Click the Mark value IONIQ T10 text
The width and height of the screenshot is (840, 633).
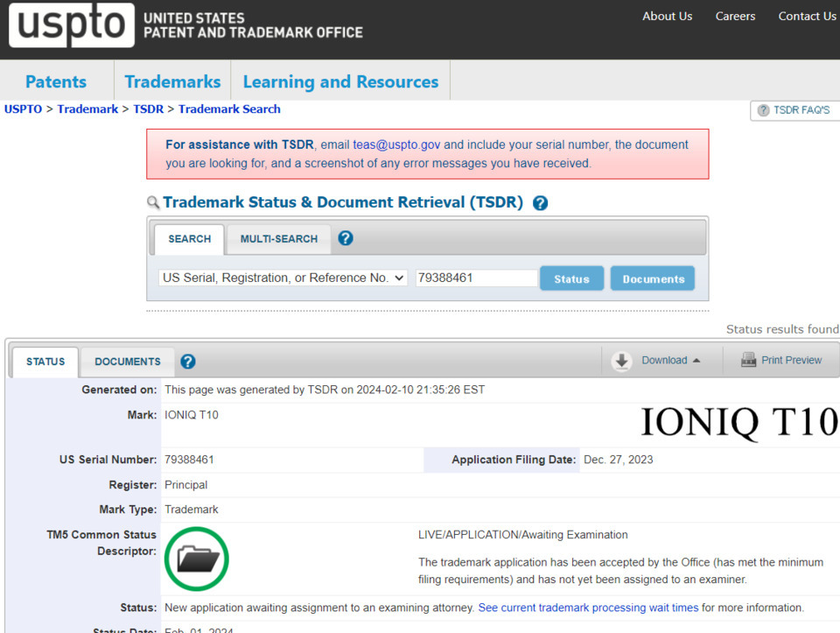[x=192, y=415]
